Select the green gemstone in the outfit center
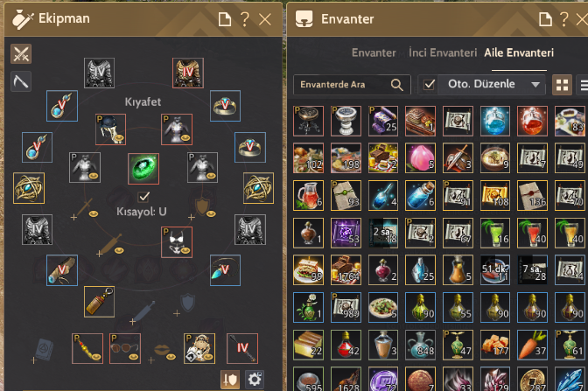 pyautogui.click(x=143, y=168)
